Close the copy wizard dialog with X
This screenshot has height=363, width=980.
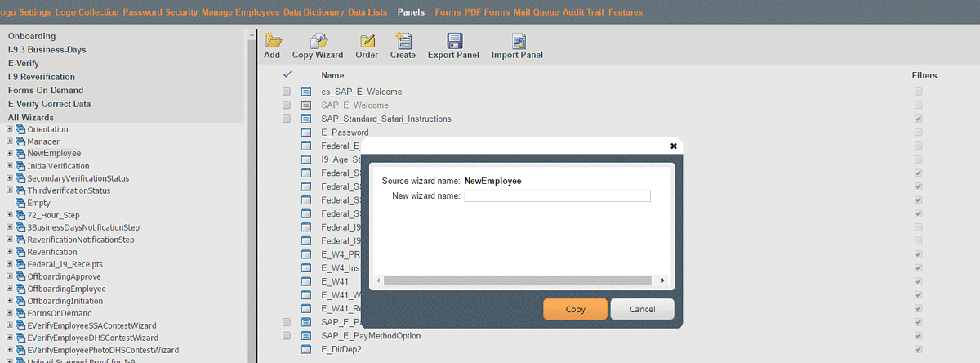[x=673, y=146]
